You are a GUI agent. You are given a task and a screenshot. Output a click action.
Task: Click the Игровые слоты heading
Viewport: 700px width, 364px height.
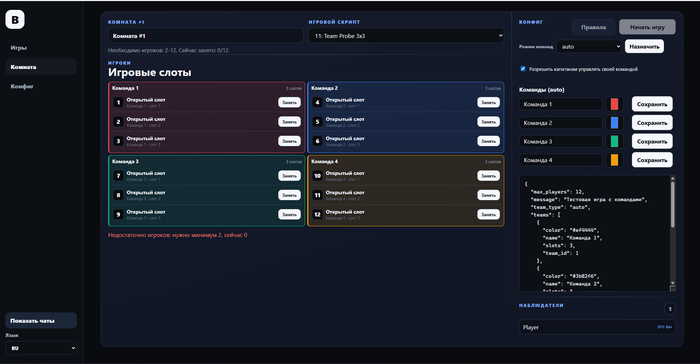coord(150,72)
